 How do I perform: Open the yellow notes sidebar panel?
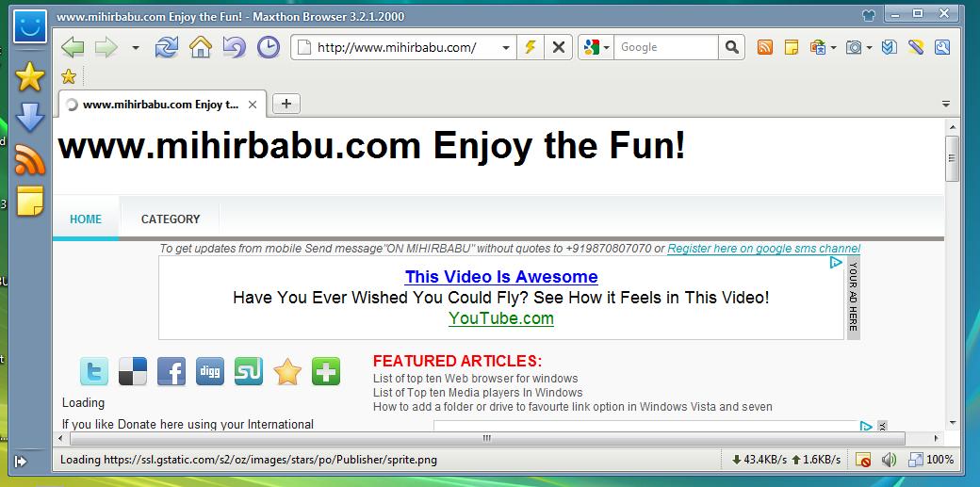[29, 201]
